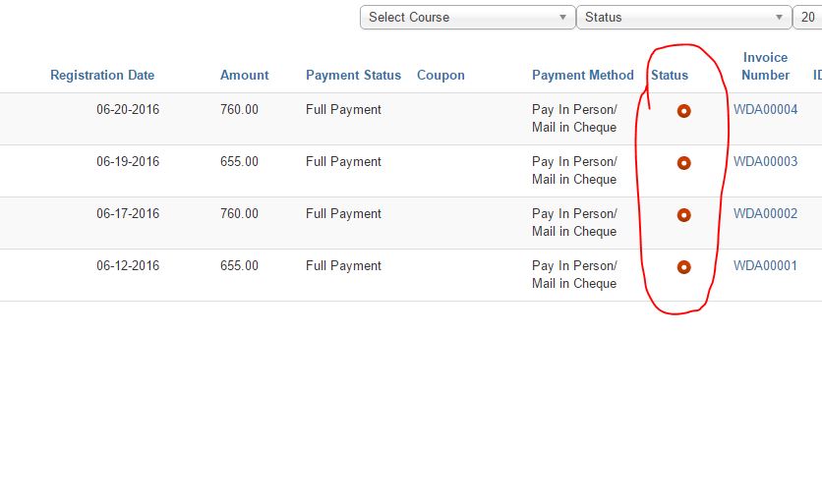Open invoice WDA00004 link
This screenshot has width=822, height=504.
point(765,109)
